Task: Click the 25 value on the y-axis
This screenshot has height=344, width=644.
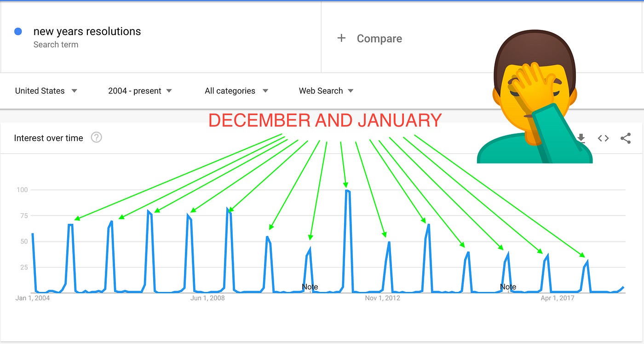Action: coord(24,267)
